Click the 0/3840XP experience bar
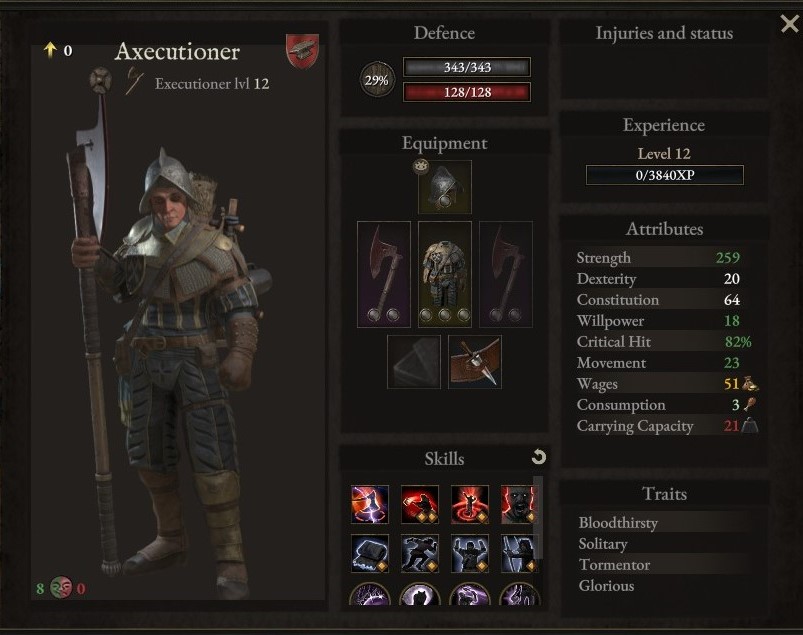This screenshot has width=803, height=635. [x=665, y=175]
